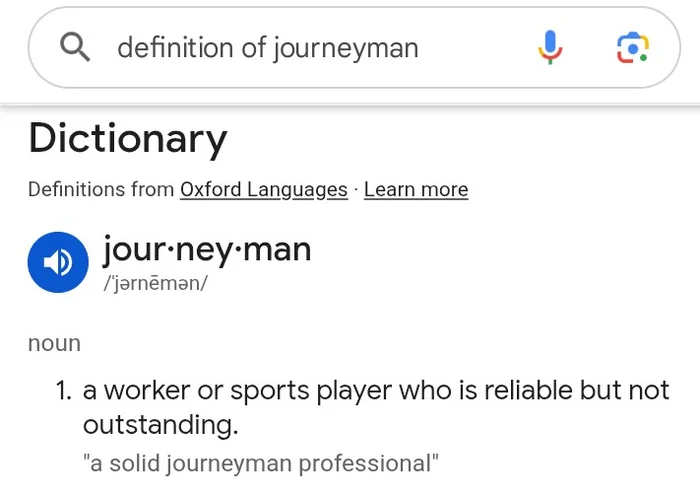Select the jour·ney·man headword
Screen dimensions: 700x498
pos(207,248)
